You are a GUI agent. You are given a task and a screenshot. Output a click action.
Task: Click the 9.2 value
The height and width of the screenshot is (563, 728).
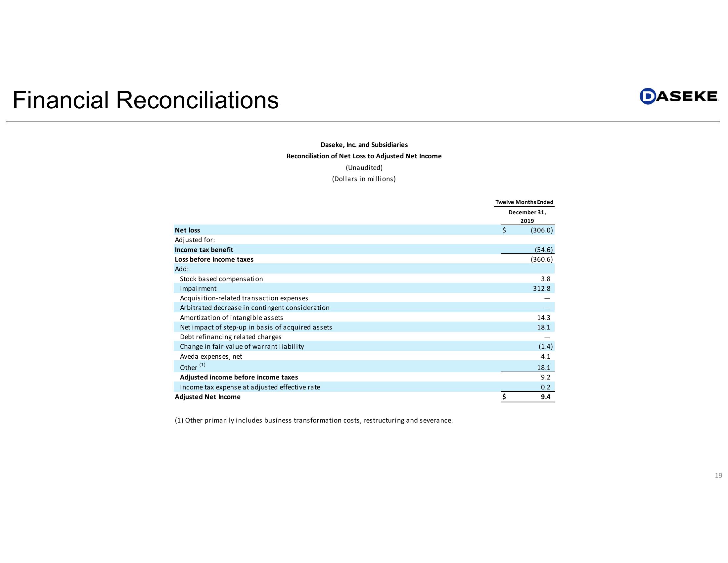pos(546,377)
